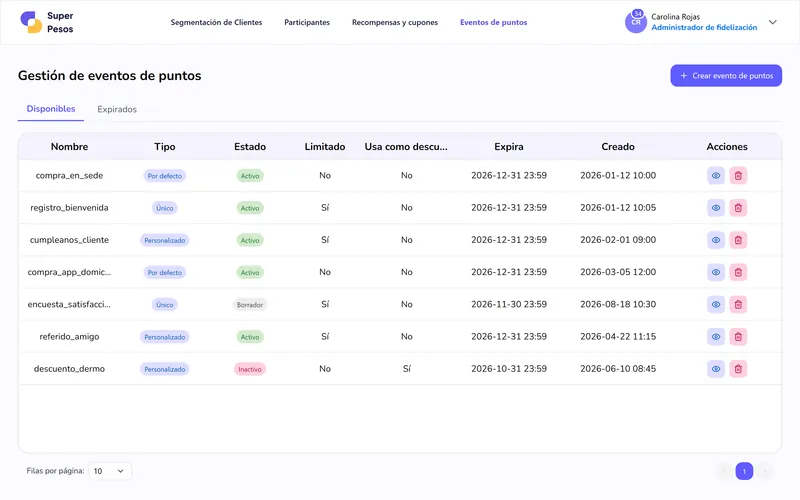800x500 pixels.
Task: Click the cumpleanos_cliente event name
Action: (69, 240)
